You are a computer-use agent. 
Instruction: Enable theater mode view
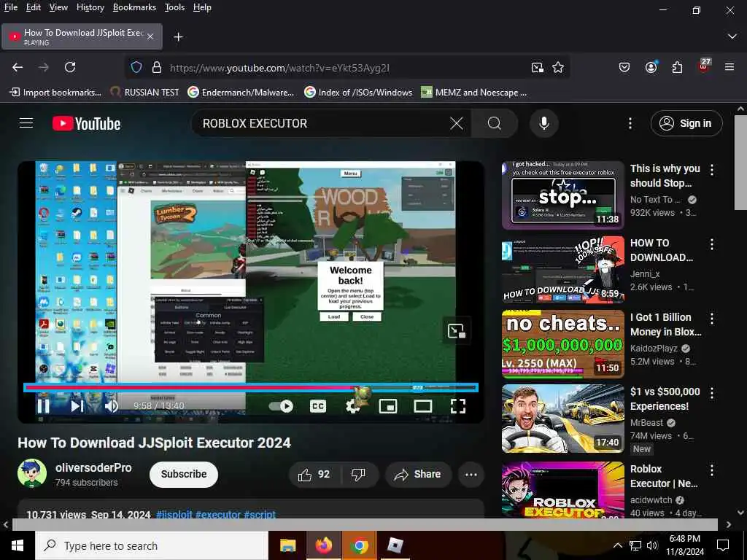point(423,406)
